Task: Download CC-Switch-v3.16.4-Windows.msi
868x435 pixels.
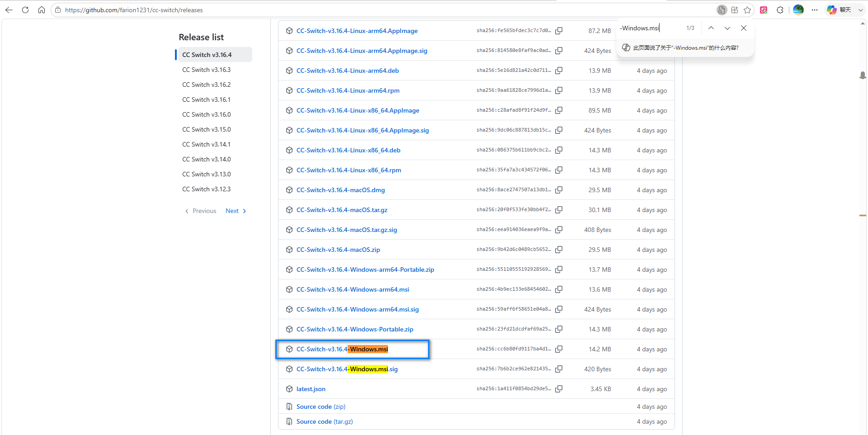Action: click(x=342, y=349)
